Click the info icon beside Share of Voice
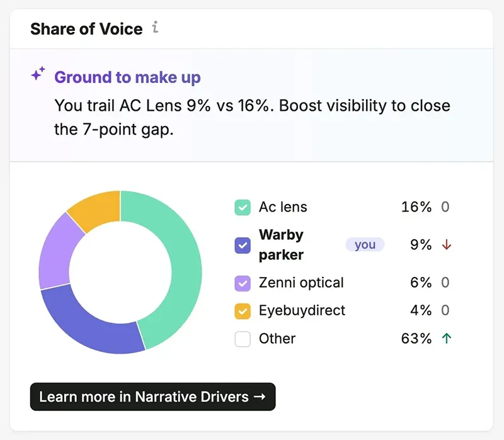 tap(155, 27)
